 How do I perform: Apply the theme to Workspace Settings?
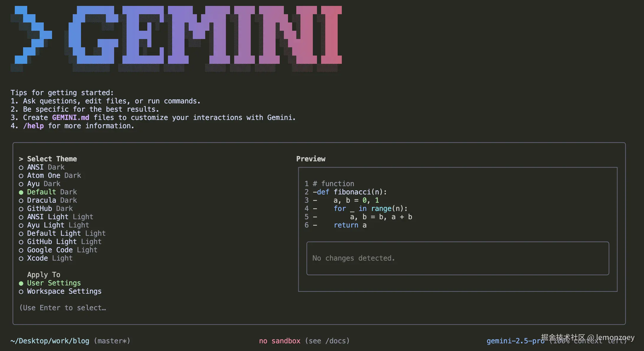tap(64, 291)
